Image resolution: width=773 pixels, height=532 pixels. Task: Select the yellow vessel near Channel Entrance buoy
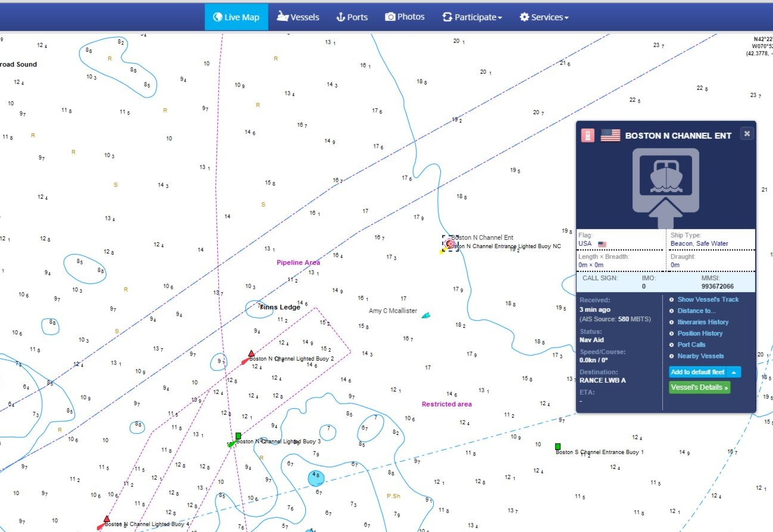443,251
